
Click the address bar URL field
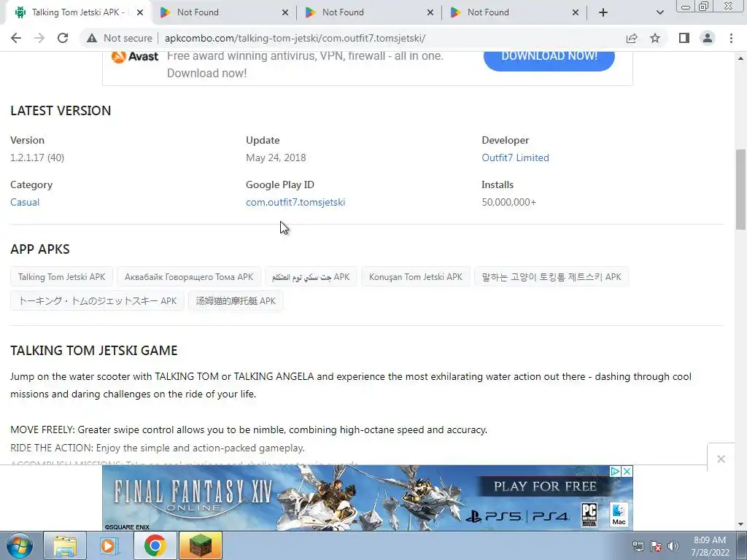pyautogui.click(x=295, y=38)
